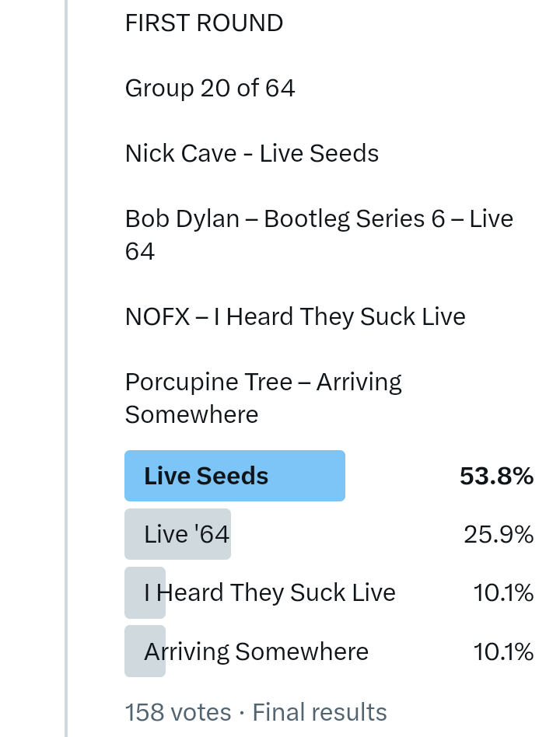This screenshot has height=737, width=560.
Task: Click the FIRST ROUND heading text
Action: coord(204,23)
